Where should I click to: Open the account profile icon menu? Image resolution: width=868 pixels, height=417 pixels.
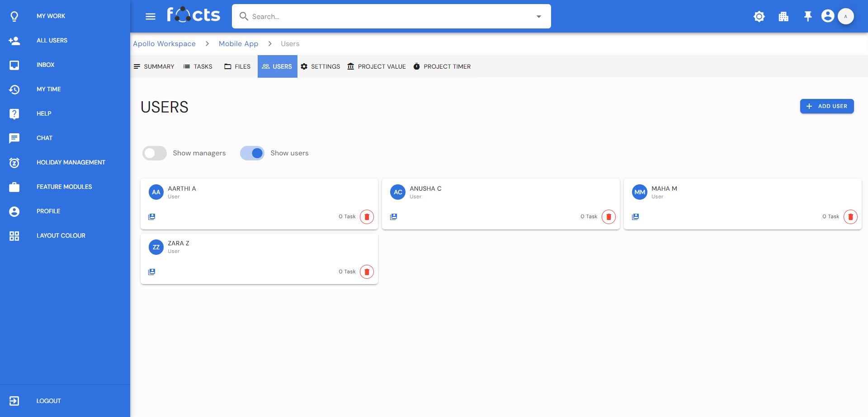pos(828,16)
